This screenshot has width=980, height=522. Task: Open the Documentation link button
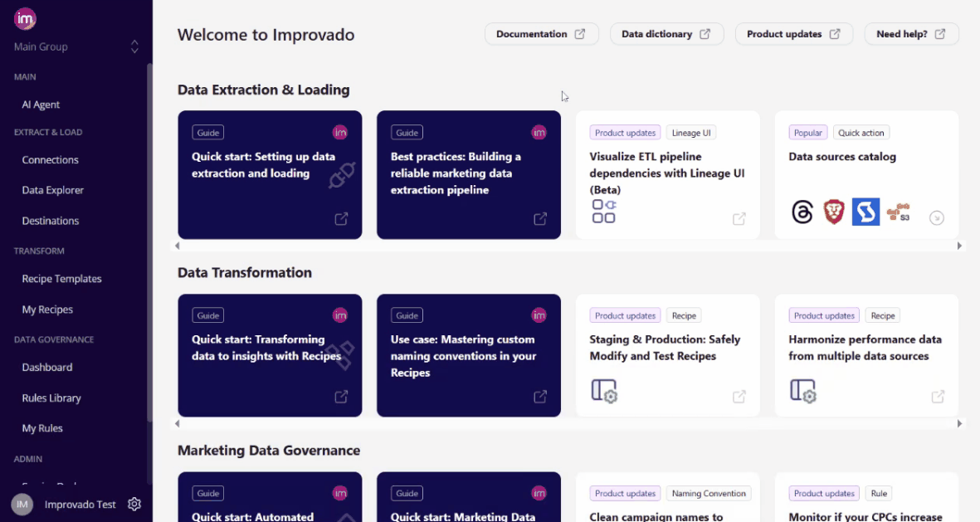(x=541, y=34)
